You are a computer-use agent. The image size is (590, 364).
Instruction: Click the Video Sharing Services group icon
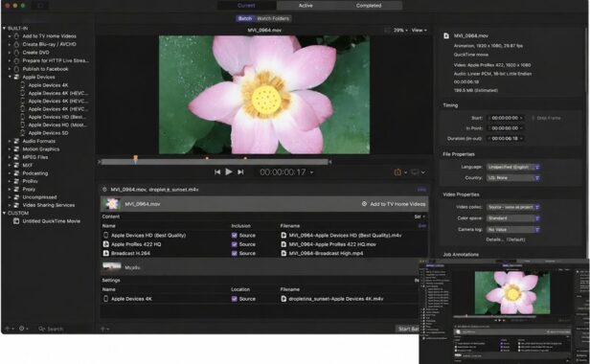point(16,205)
